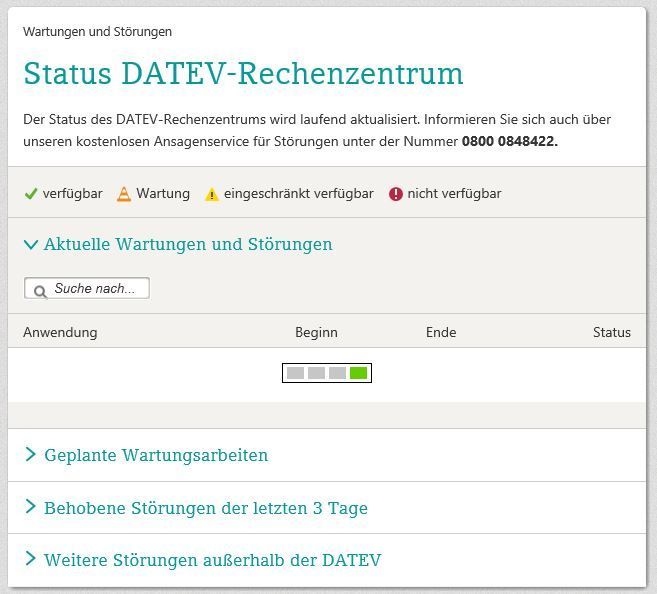Open the 'Wartungen und Störungen' breadcrumb
Screen dimensions: 657x594
click(x=97, y=32)
